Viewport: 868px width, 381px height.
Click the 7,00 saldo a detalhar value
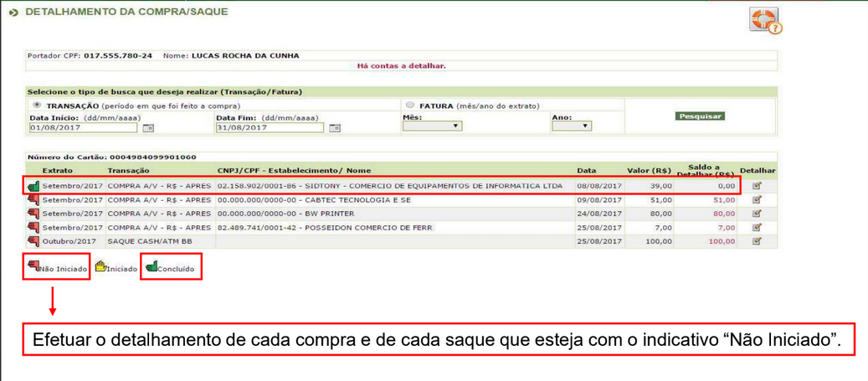(x=728, y=228)
